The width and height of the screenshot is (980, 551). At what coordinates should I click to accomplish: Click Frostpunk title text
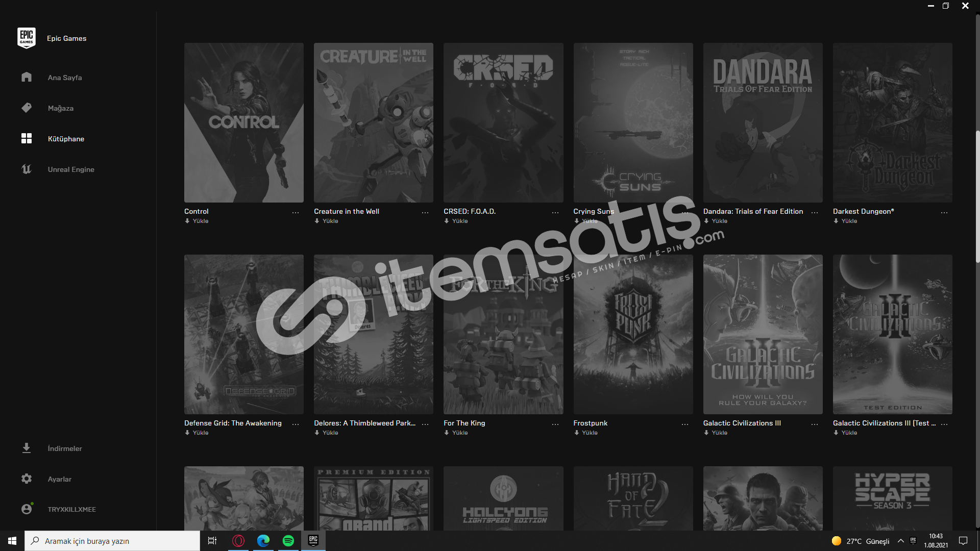click(591, 423)
